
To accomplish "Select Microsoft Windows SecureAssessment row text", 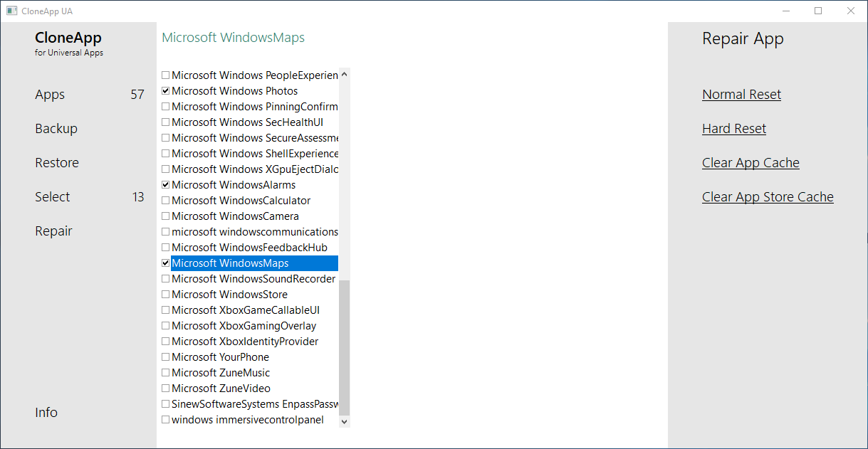I will 255,138.
